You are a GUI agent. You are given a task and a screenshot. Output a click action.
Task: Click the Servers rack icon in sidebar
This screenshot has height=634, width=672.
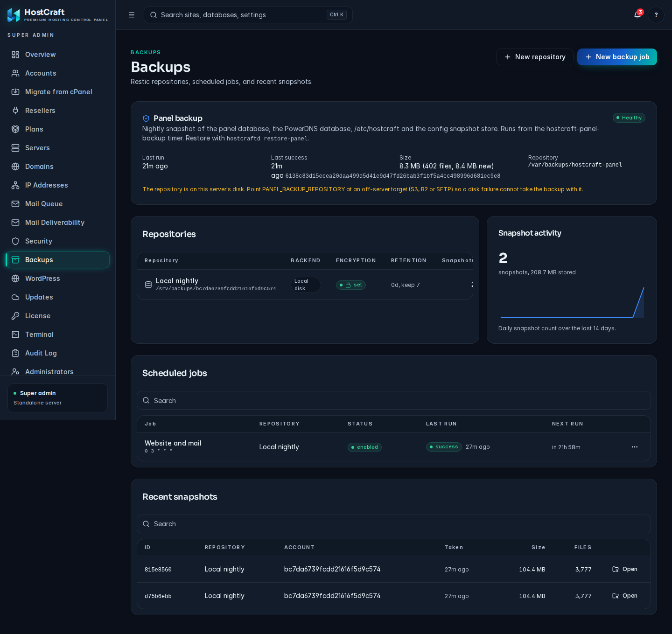click(x=15, y=148)
